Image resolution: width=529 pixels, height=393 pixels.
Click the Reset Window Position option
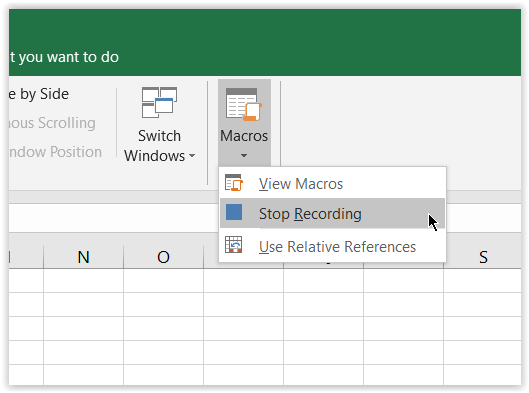click(55, 152)
